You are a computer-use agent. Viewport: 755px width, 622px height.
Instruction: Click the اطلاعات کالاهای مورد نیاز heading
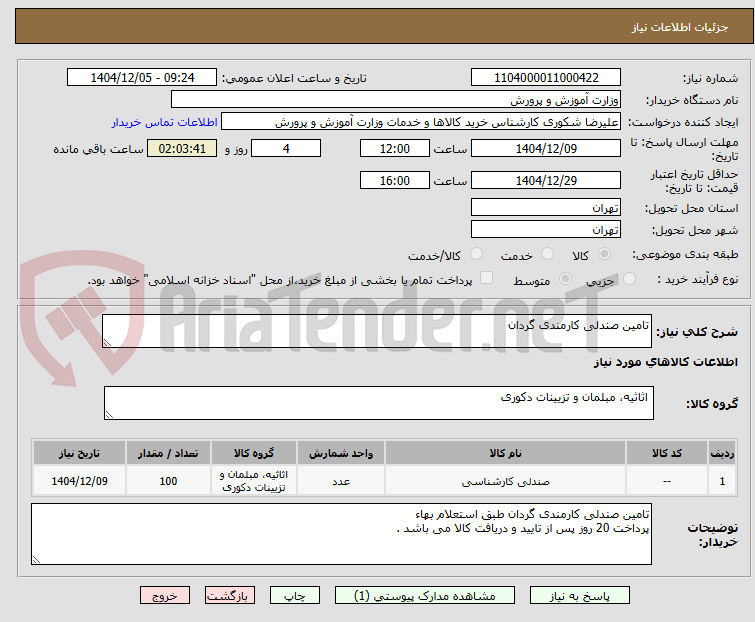[x=665, y=362]
